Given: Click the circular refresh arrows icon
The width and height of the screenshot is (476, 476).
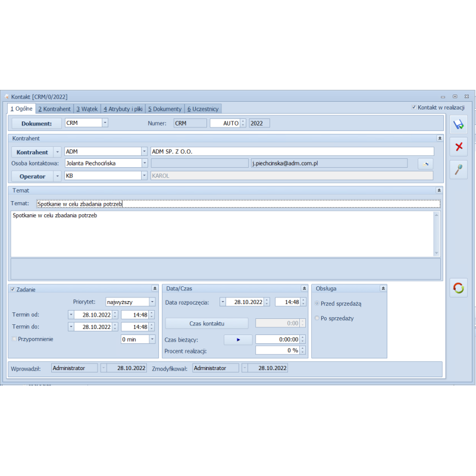Looking at the screenshot, I should click(x=458, y=288).
